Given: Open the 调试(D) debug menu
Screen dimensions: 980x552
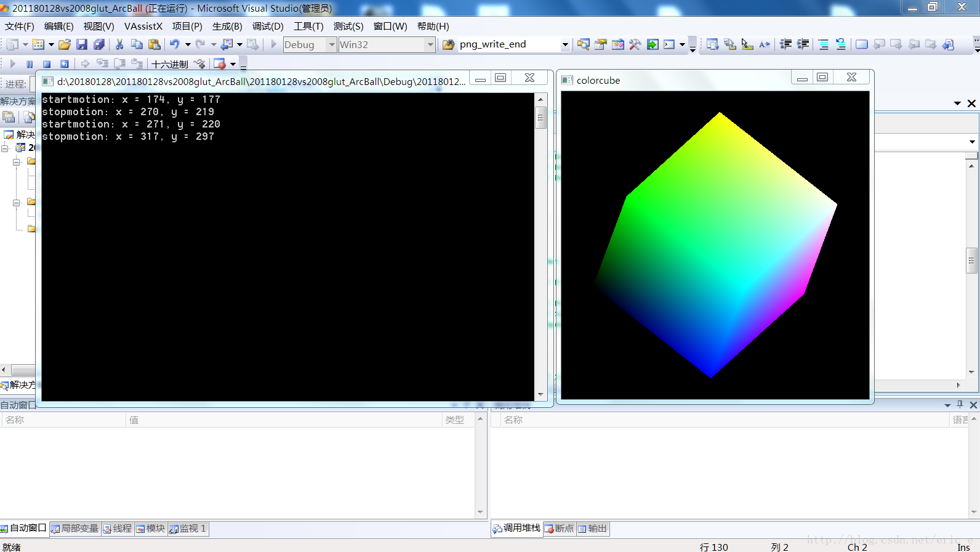Looking at the screenshot, I should pos(268,26).
